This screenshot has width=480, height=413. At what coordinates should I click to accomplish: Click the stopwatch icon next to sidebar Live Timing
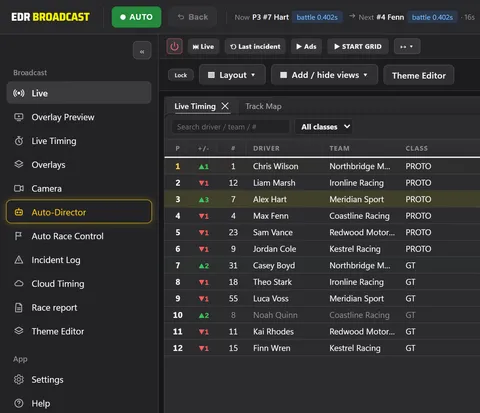[19, 141]
